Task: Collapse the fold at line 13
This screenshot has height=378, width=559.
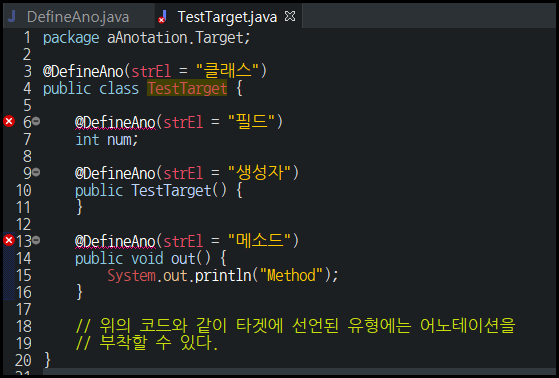Action: click(36, 240)
